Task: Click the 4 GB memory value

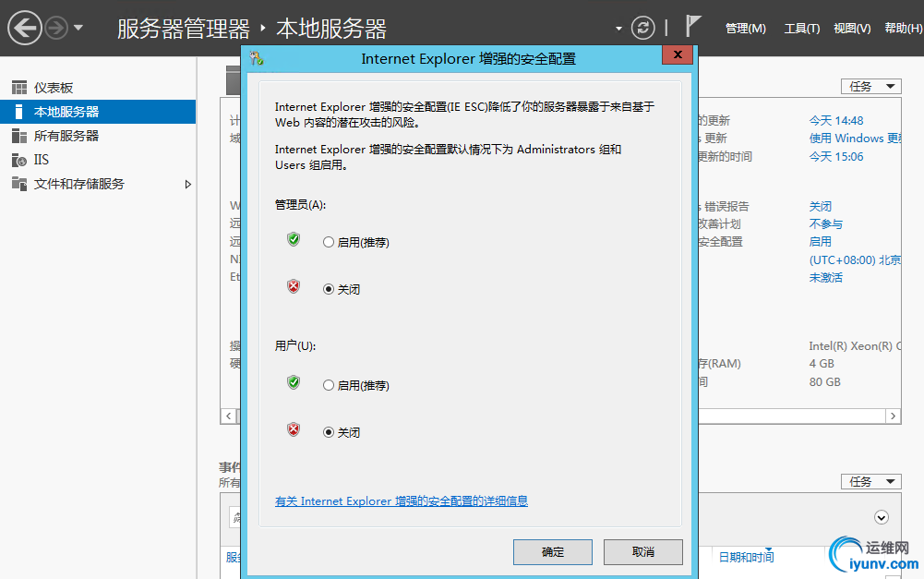Action: click(822, 364)
